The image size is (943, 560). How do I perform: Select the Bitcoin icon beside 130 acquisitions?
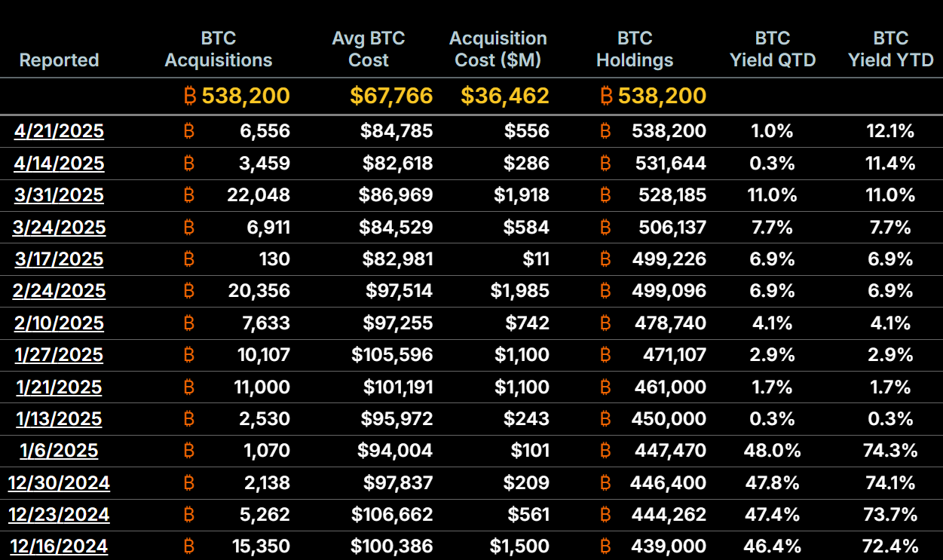(x=189, y=259)
